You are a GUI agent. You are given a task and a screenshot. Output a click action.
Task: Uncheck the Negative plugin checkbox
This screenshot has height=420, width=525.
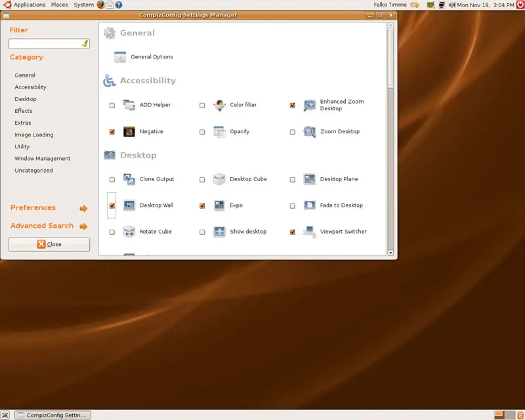pyautogui.click(x=112, y=132)
